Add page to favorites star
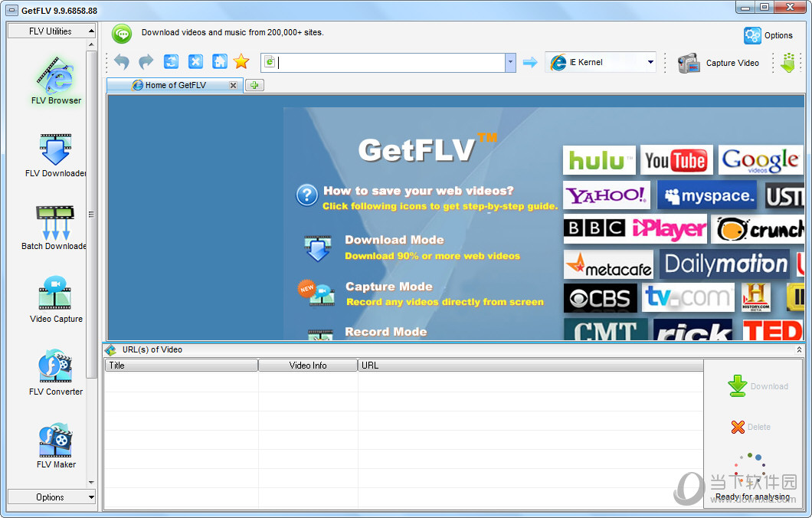Screen dimensions: 812x518 click(241, 61)
